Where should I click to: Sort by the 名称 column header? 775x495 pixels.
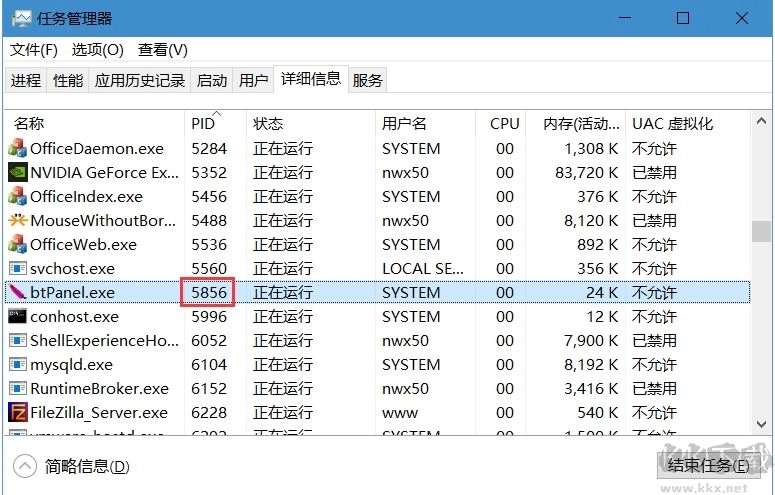click(30, 124)
